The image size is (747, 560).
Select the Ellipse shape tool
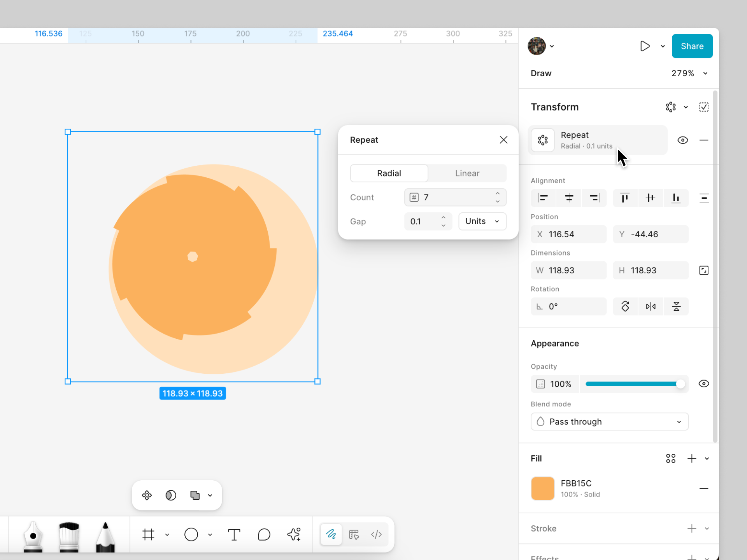pos(191,534)
